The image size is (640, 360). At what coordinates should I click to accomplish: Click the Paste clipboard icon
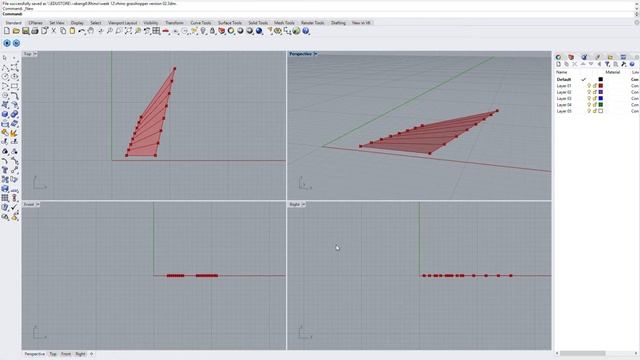pos(72,31)
